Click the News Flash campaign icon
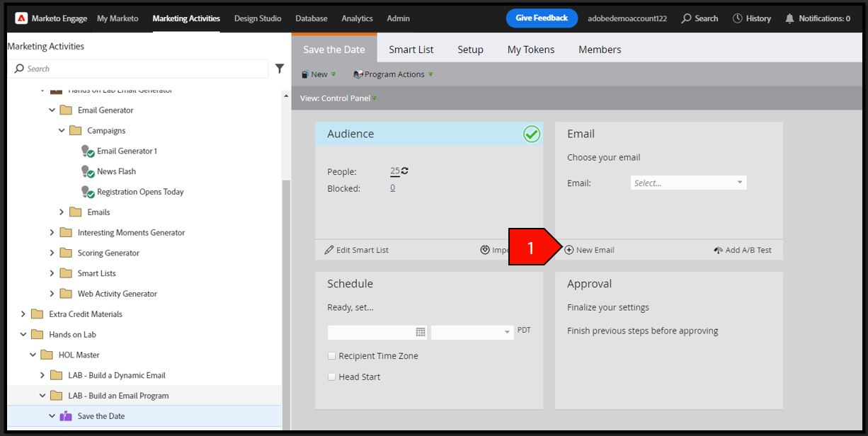Image resolution: width=868 pixels, height=436 pixels. (88, 171)
